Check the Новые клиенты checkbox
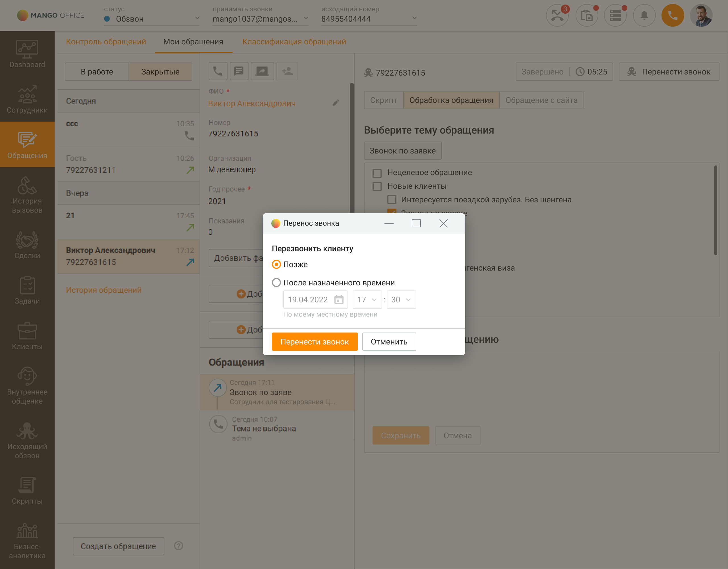The image size is (728, 569). (x=377, y=186)
